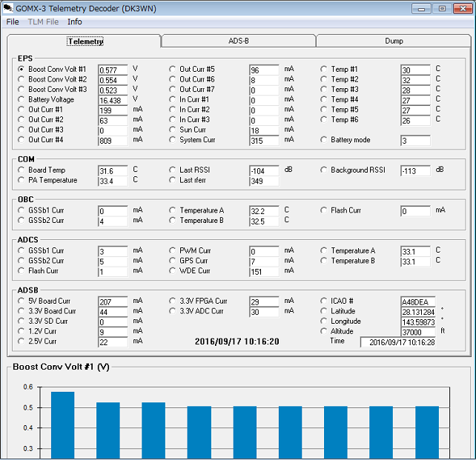Select ADCS GSSb2 Curr radio button
Image resolution: width=476 pixels, height=460 pixels.
click(x=21, y=261)
